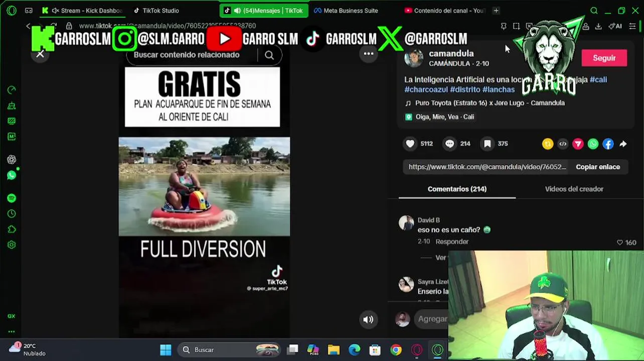The width and height of the screenshot is (644, 361).
Task: Open WhatsApp in the Opera sidebar
Action: (12, 175)
